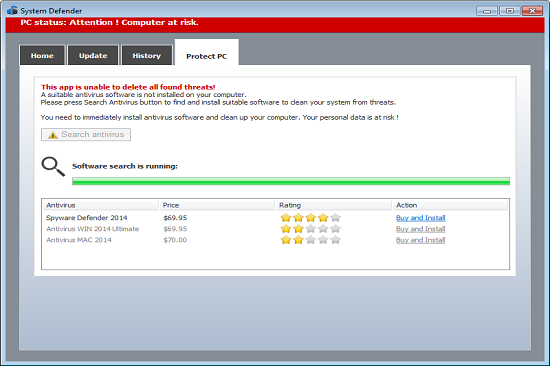
Task: Click the Spyware Defender 2014 star rating
Action: (310, 218)
